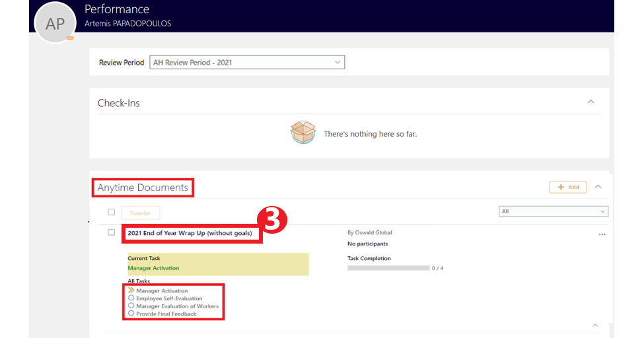Open the All filter dropdown
644x338 pixels.
pos(554,211)
